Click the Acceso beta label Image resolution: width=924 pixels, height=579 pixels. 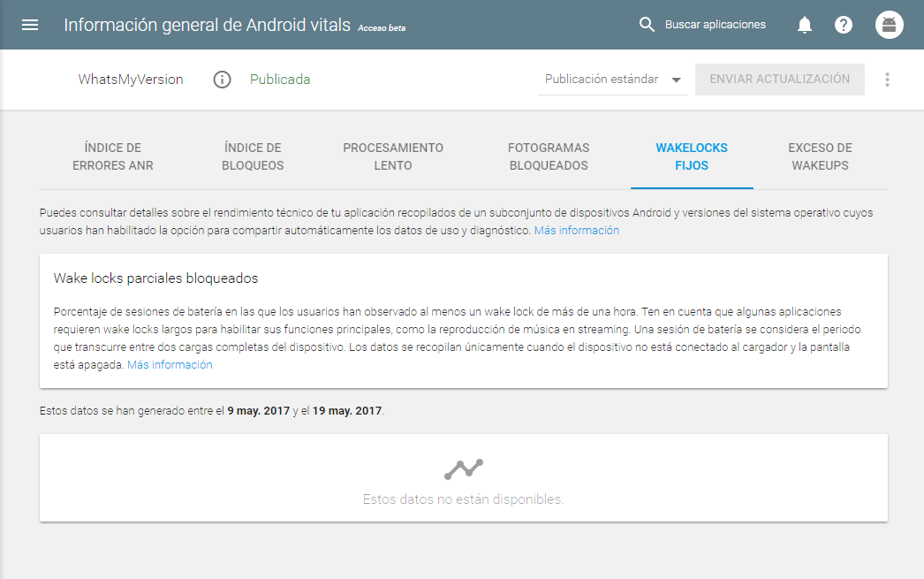382,28
